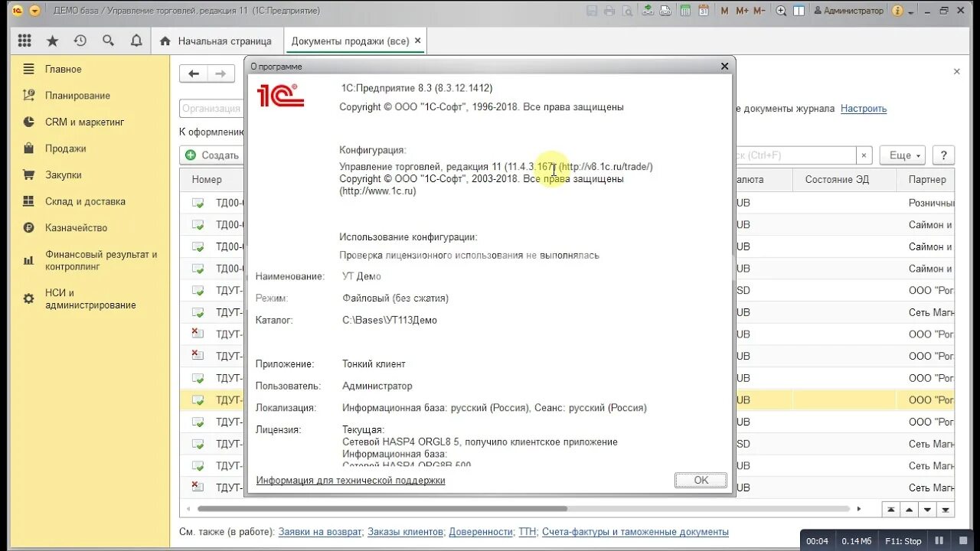Click OK in the О программе dialog
The height and width of the screenshot is (551, 980).
701,480
